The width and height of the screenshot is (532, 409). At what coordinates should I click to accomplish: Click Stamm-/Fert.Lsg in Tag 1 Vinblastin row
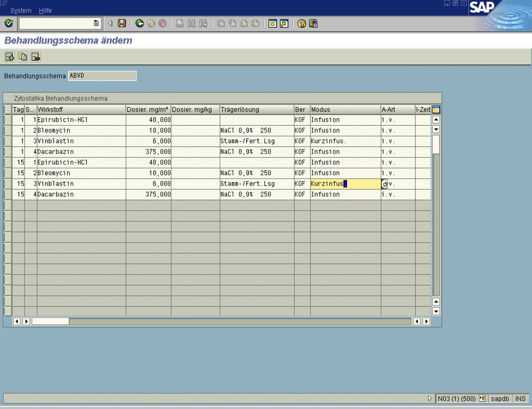coord(257,141)
